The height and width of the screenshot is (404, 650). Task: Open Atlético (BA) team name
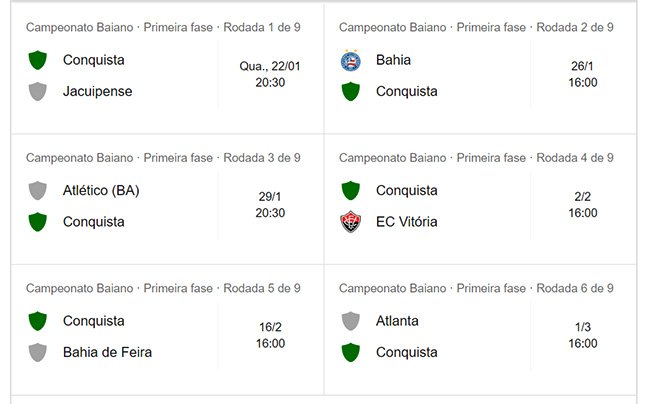pos(101,191)
